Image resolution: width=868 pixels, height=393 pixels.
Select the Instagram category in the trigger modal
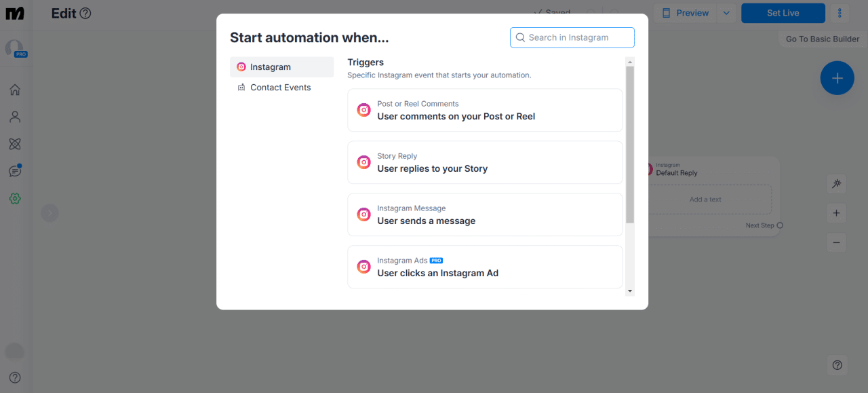[x=281, y=67]
